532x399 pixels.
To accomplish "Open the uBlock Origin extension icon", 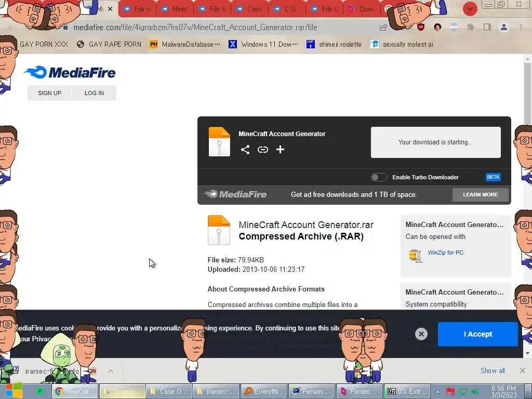I will (421, 27).
